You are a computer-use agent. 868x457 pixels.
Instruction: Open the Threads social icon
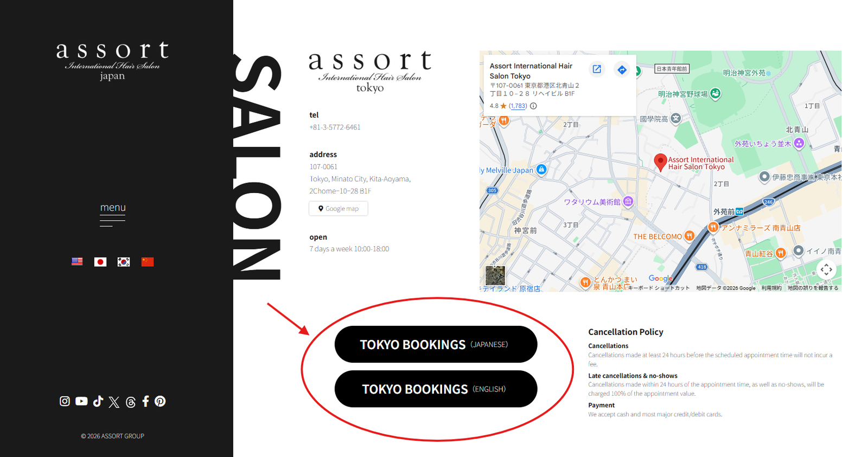pos(131,402)
